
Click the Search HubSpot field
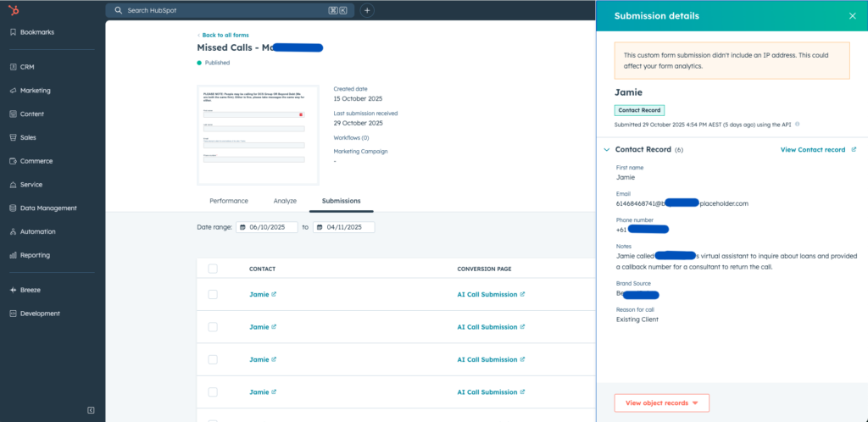coord(220,10)
